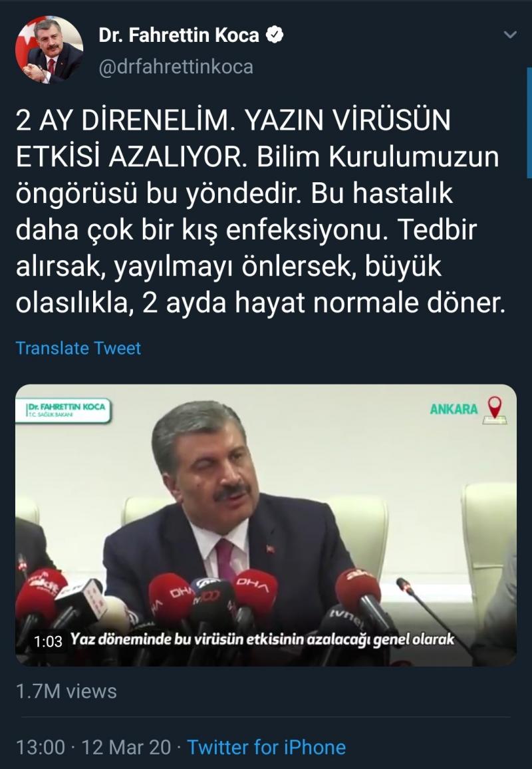Click the 1:03 video duration badge

[x=48, y=641]
